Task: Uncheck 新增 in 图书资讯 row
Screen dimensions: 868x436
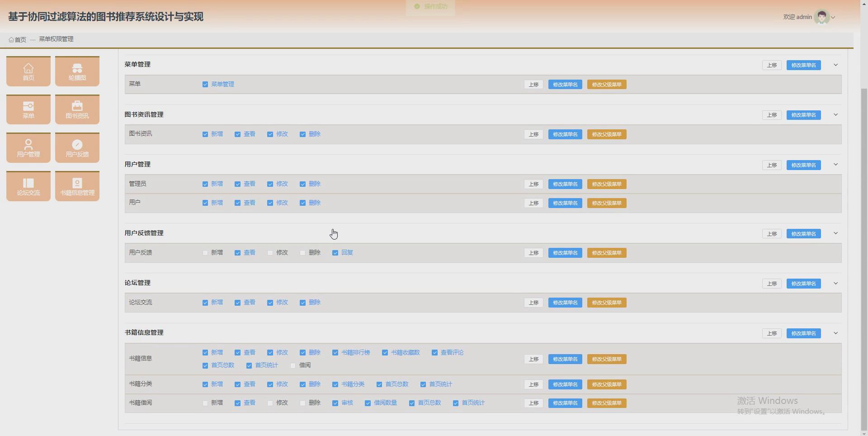Action: (x=205, y=134)
